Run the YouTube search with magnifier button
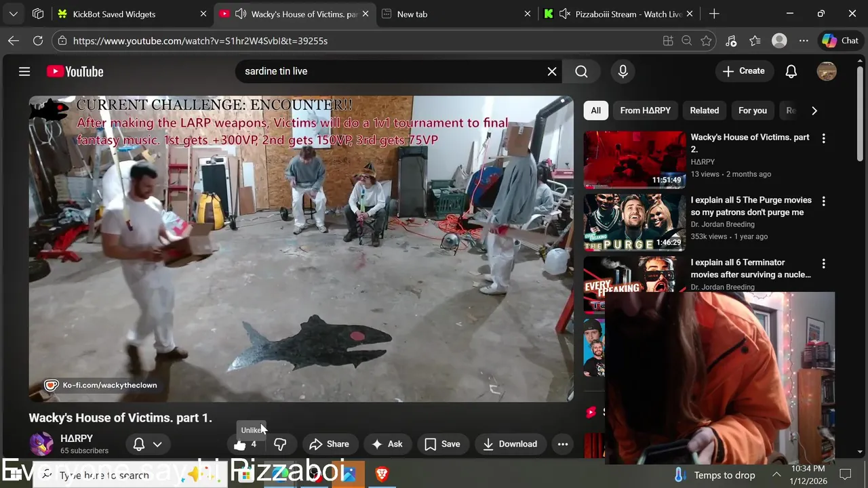Image resolution: width=868 pixels, height=488 pixels. pyautogui.click(x=581, y=71)
